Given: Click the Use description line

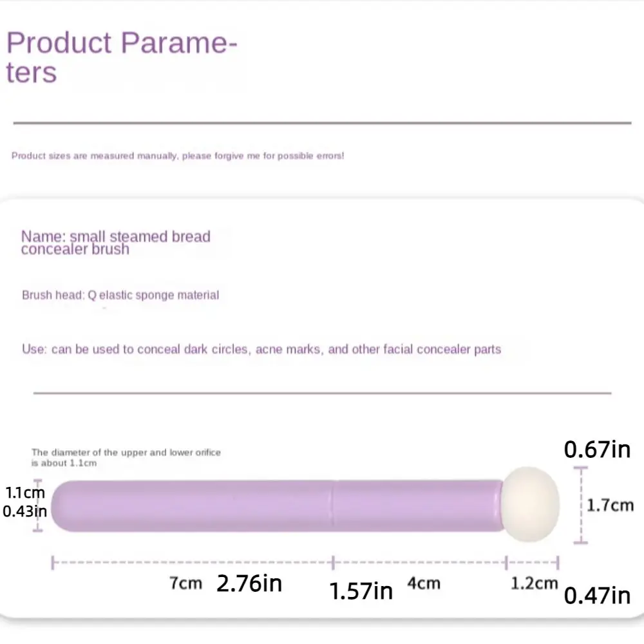Looking at the screenshot, I should point(261,349).
